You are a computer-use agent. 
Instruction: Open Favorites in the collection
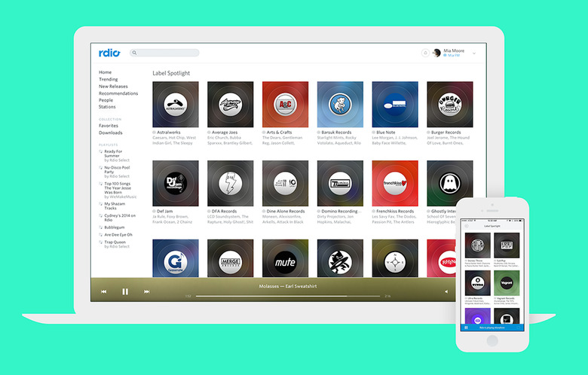tap(109, 126)
